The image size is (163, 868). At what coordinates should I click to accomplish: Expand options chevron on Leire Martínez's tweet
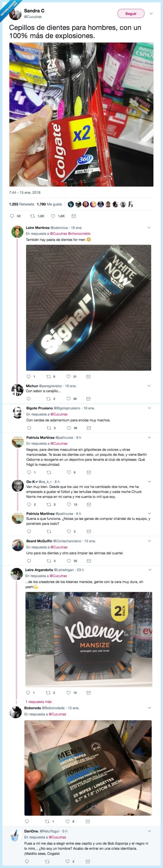(x=149, y=227)
